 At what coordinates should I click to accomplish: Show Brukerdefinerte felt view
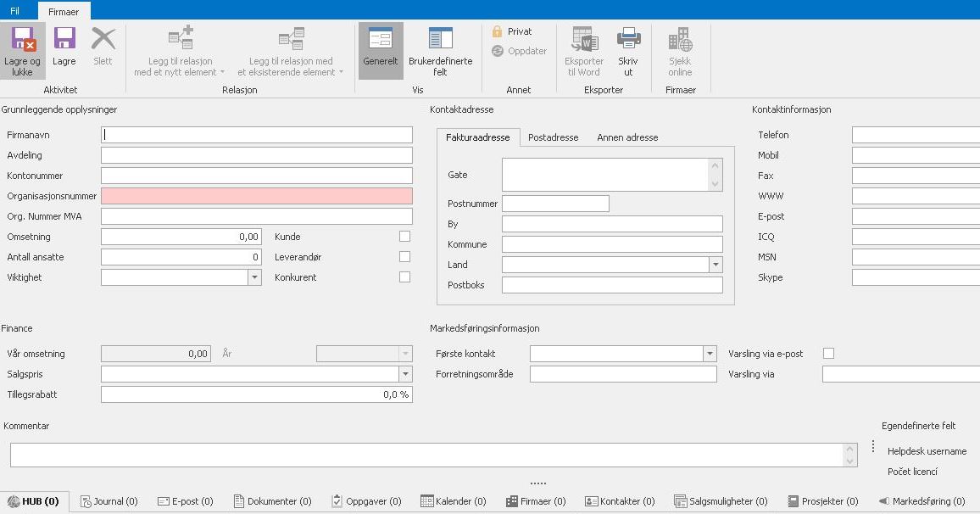441,51
